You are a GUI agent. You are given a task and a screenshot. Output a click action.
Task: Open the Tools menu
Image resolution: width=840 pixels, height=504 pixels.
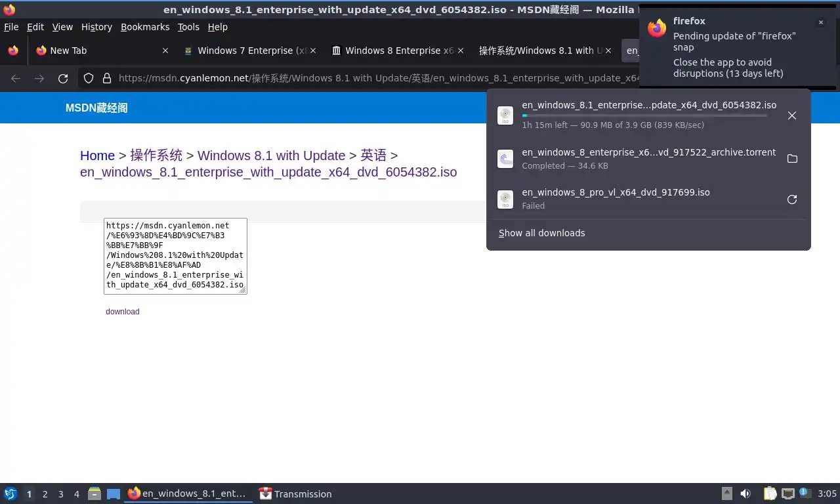188,27
